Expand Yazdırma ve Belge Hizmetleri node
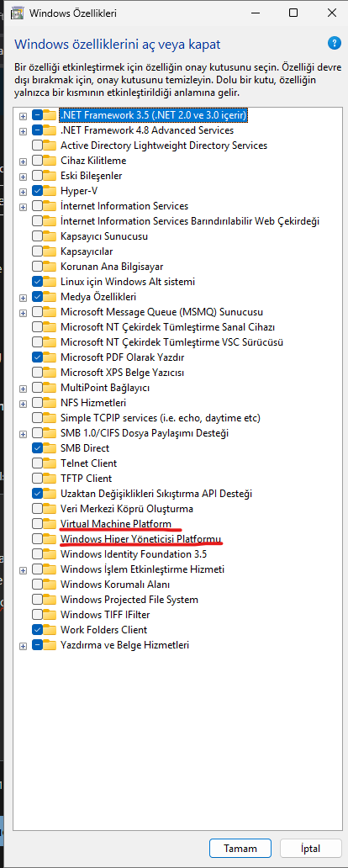Screen dimensions: 348x868 click(x=23, y=645)
